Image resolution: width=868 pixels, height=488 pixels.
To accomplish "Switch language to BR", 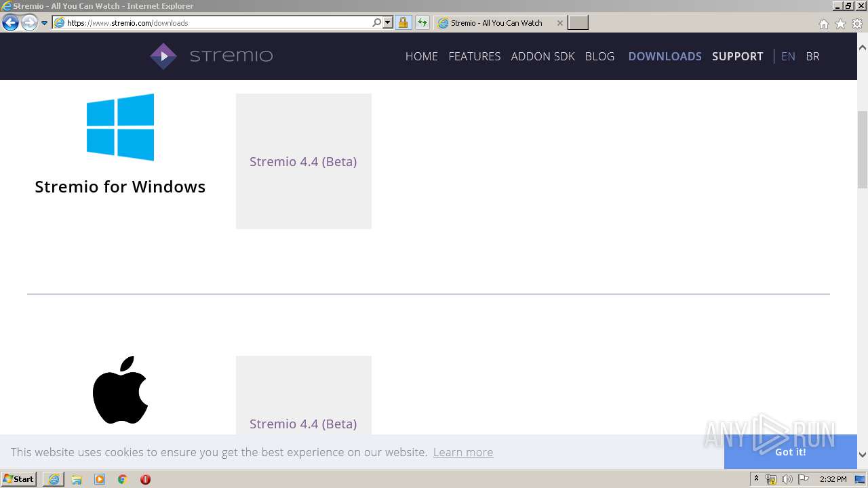I will pyautogui.click(x=812, y=56).
